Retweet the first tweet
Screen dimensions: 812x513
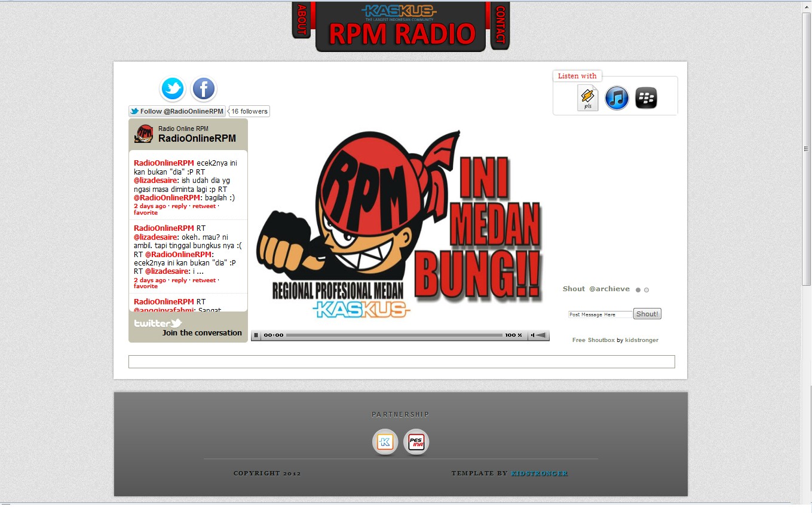[204, 206]
